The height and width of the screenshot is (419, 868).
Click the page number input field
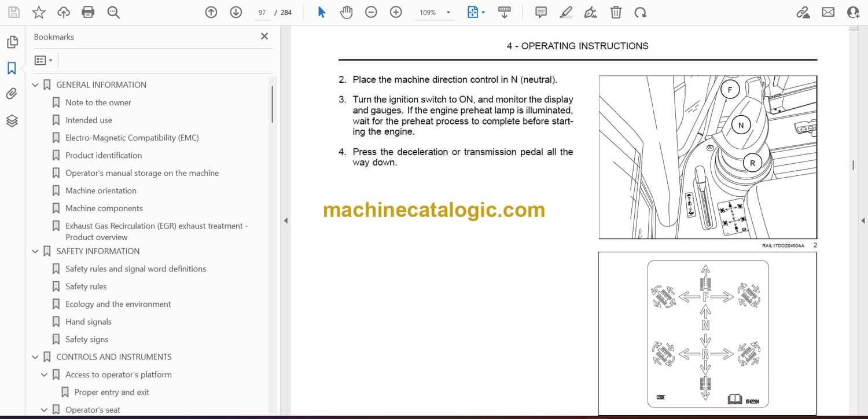(262, 12)
